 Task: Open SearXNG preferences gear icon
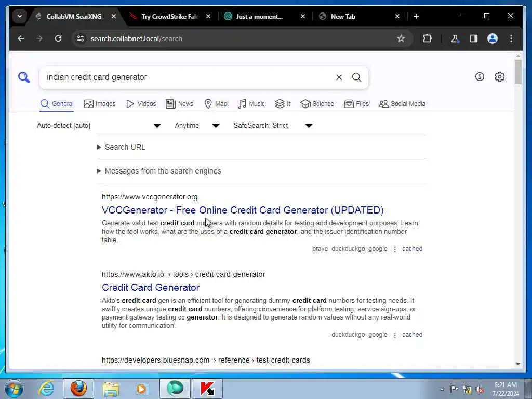pyautogui.click(x=499, y=77)
